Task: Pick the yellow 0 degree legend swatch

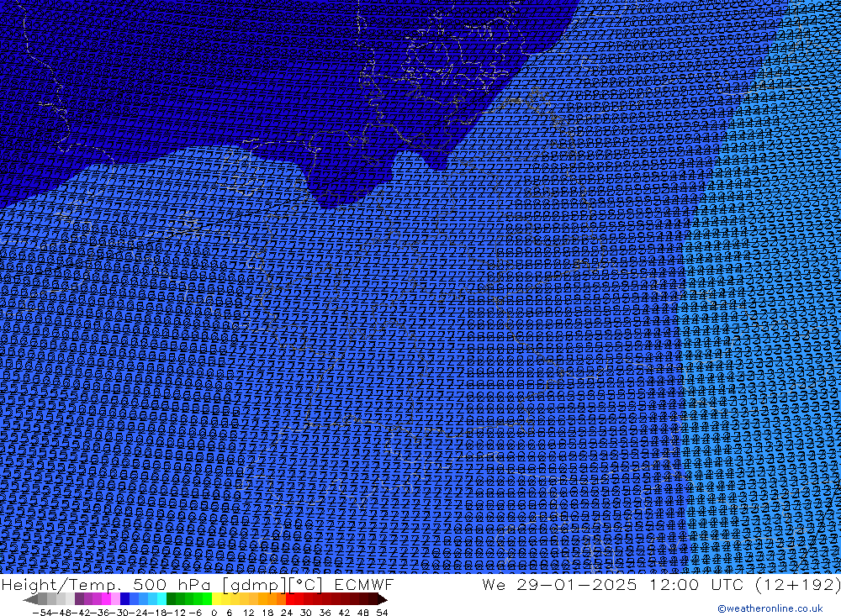Action: [x=216, y=599]
